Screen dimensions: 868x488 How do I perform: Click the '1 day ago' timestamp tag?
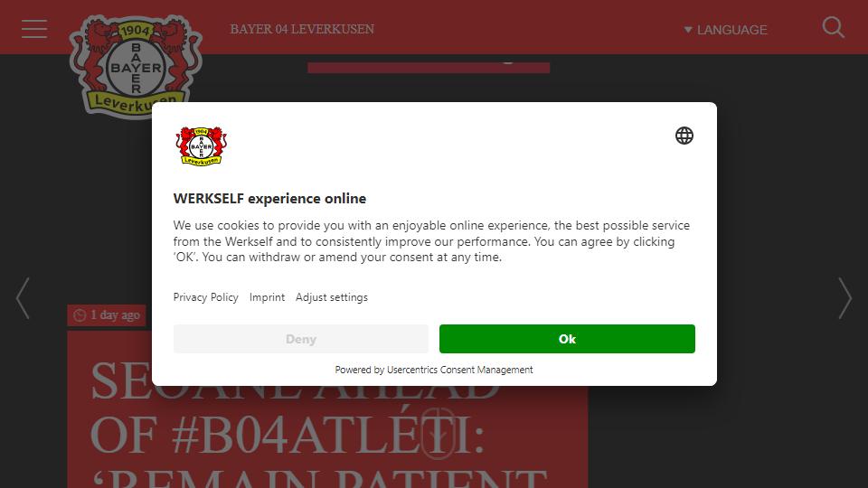tap(107, 315)
